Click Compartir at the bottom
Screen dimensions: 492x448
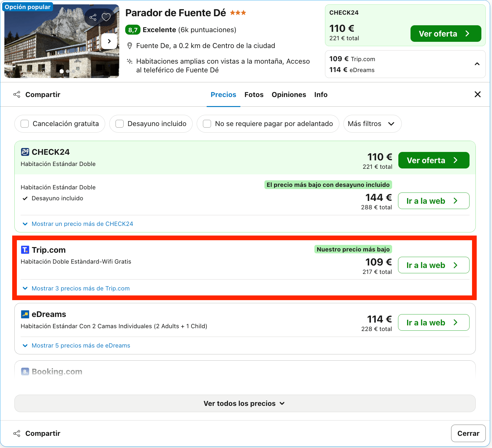(37, 433)
